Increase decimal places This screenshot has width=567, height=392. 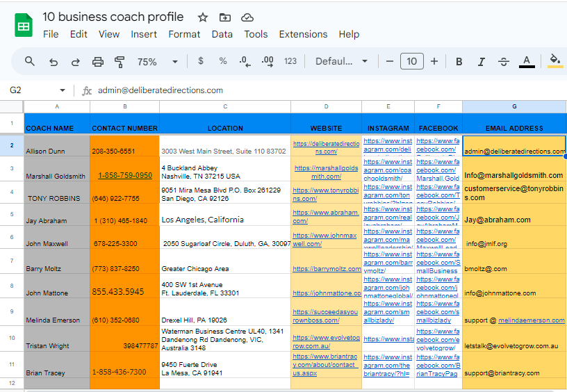(268, 61)
